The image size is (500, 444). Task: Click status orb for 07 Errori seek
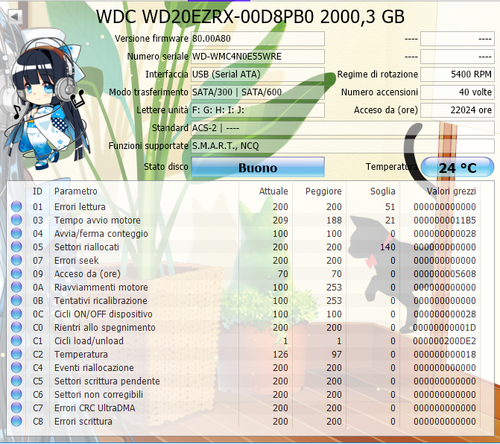(x=16, y=260)
